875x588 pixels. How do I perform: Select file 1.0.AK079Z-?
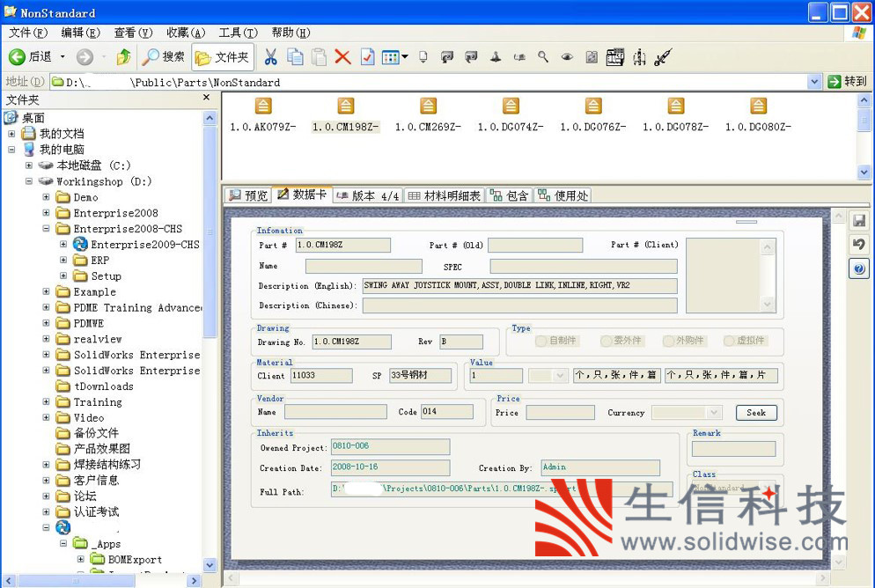[x=263, y=115]
